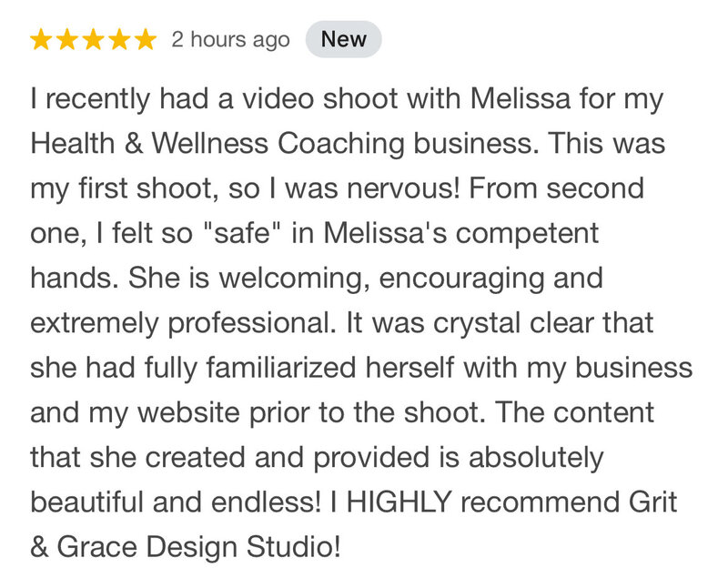
Task: Click the word "welcoming" in the review
Action: click(x=294, y=278)
